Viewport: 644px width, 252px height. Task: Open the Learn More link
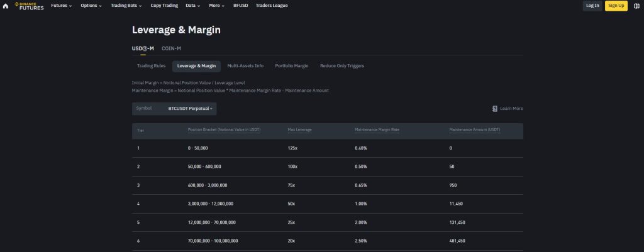coord(511,109)
